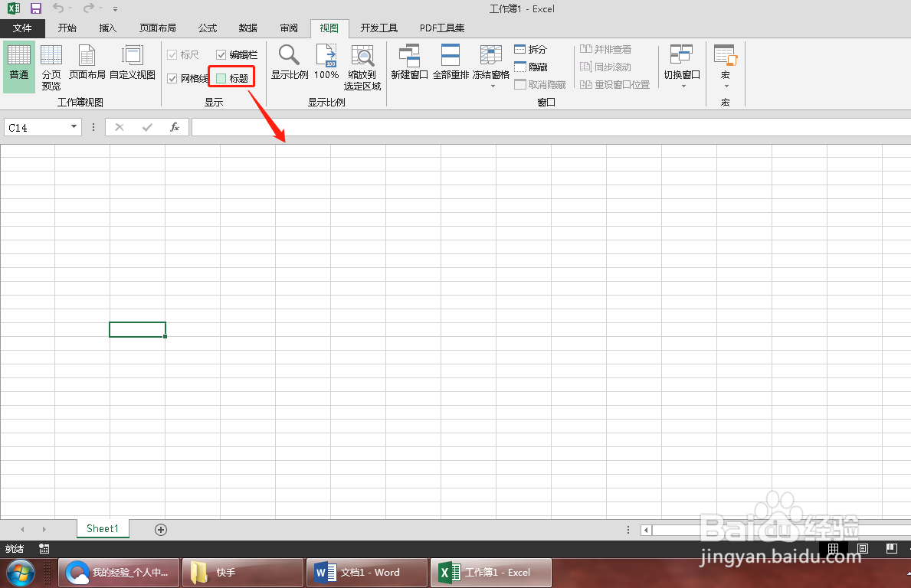Open Customize Quick Access Toolbar dropdown
This screenshot has height=588, width=911.
(x=115, y=8)
